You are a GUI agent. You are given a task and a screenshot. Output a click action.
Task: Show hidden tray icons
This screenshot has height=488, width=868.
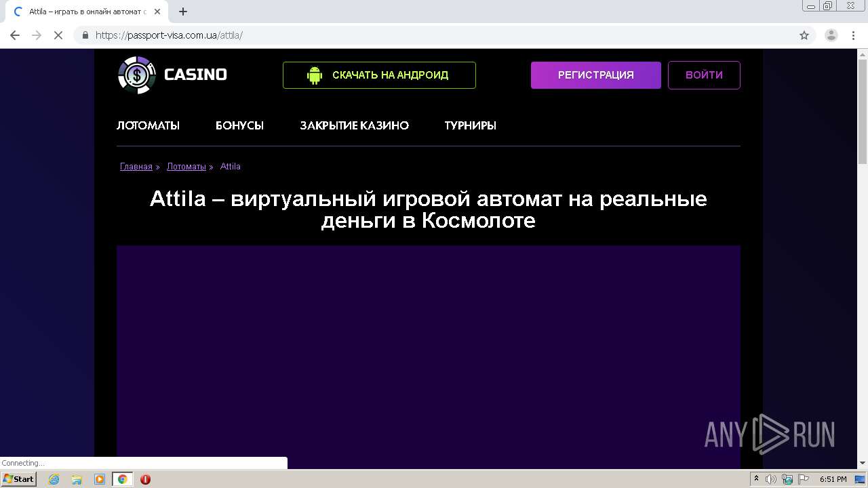tap(756, 479)
